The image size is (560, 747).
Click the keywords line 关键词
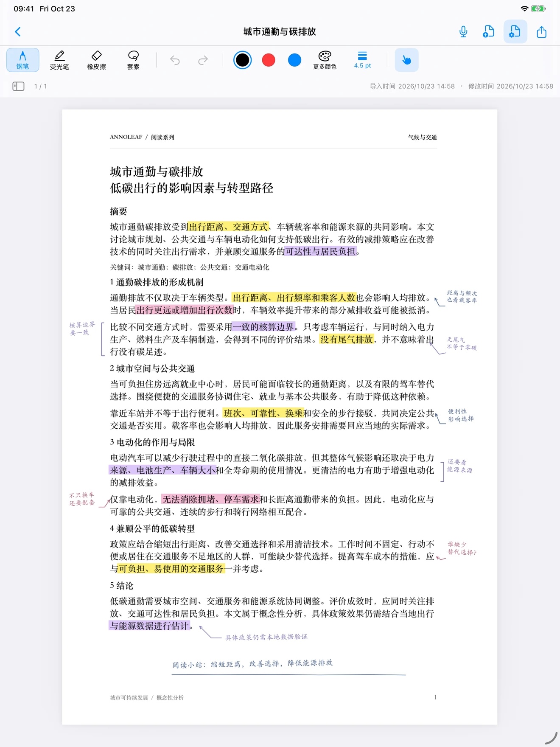tap(189, 267)
